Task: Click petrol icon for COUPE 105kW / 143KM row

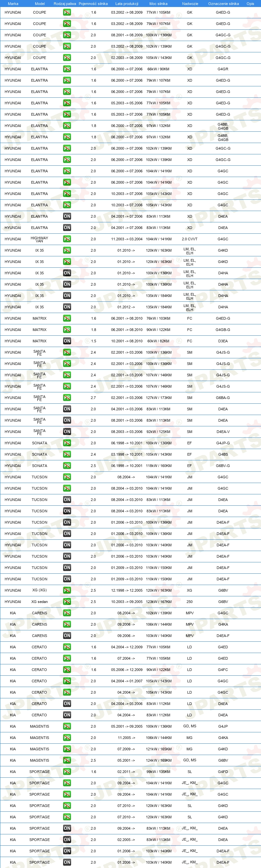Action: point(67,58)
